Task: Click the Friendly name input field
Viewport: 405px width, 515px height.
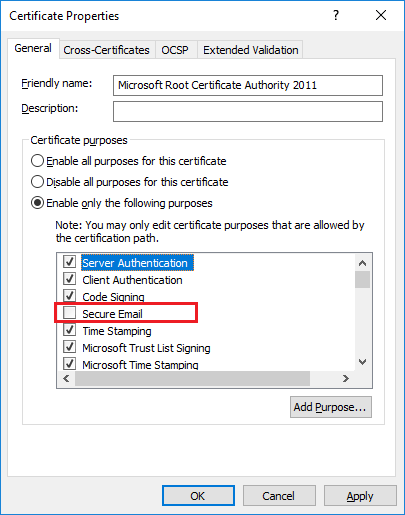Action: 248,85
